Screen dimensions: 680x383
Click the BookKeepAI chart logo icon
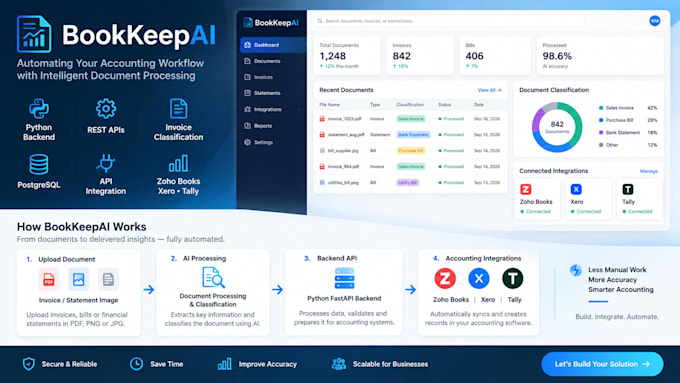click(x=34, y=34)
